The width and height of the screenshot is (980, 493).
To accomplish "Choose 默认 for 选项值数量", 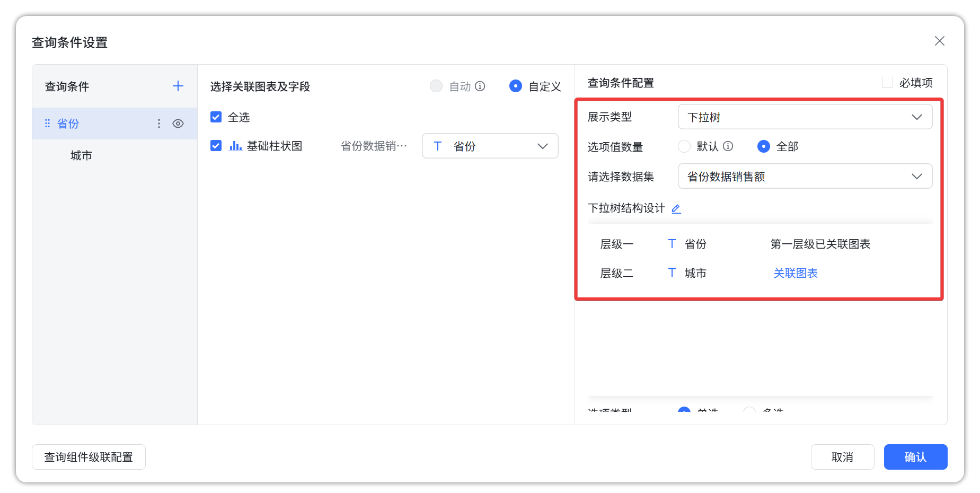I will pyautogui.click(x=684, y=146).
